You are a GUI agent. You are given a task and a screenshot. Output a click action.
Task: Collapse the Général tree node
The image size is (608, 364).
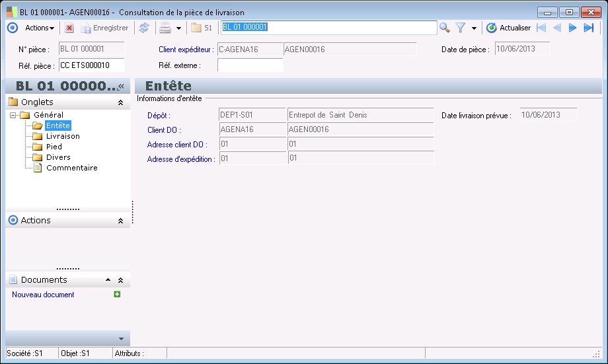[13, 115]
